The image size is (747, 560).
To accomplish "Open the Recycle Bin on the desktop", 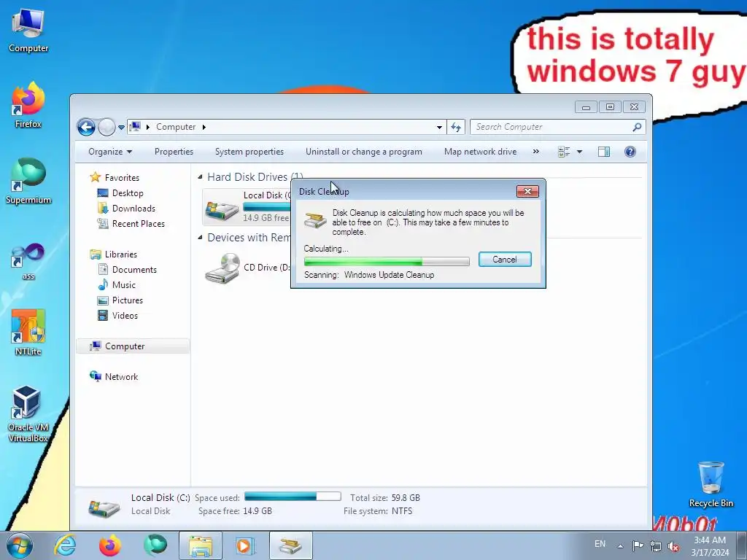I will pos(711,484).
